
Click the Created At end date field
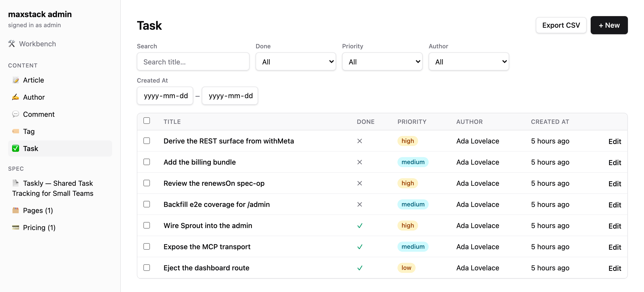230,96
